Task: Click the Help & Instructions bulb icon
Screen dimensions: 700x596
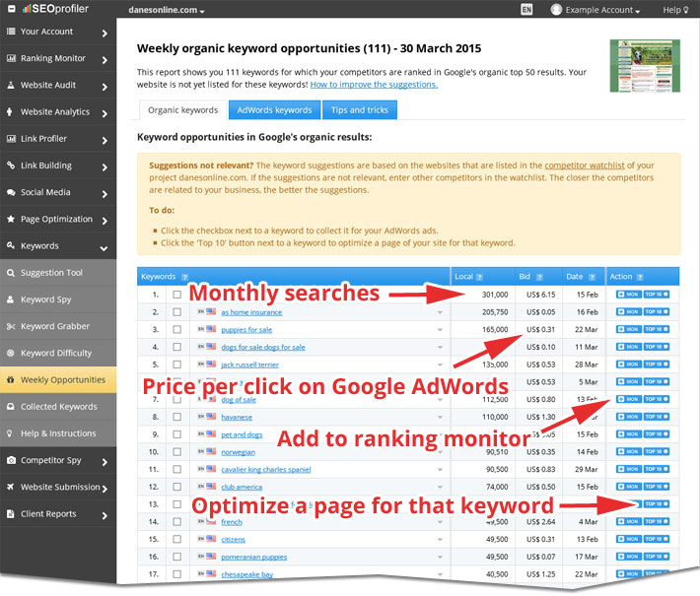Action: coord(10,433)
